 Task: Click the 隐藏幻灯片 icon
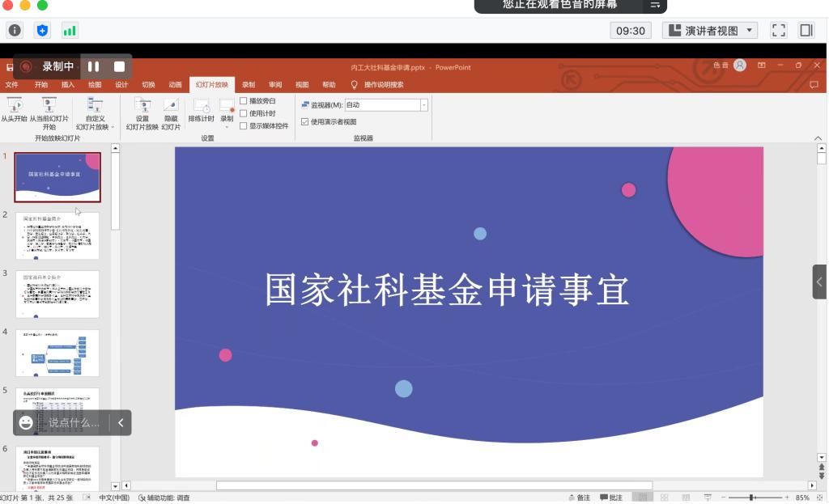point(171,105)
